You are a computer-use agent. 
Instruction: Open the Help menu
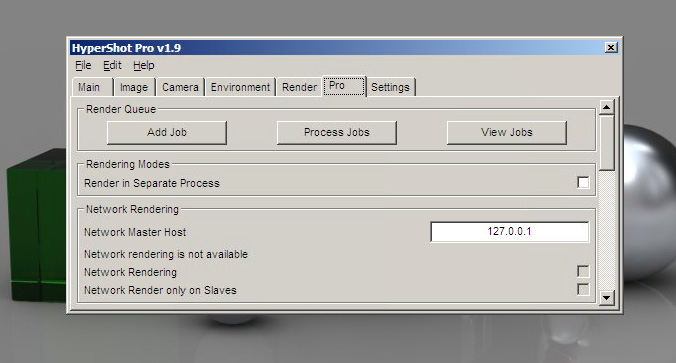144,66
